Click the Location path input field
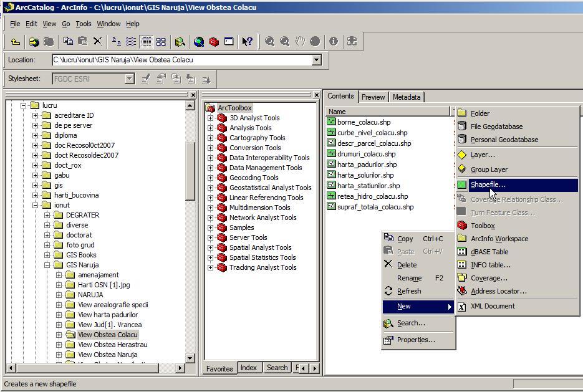Viewport: 583px width, 392px height. point(182,60)
